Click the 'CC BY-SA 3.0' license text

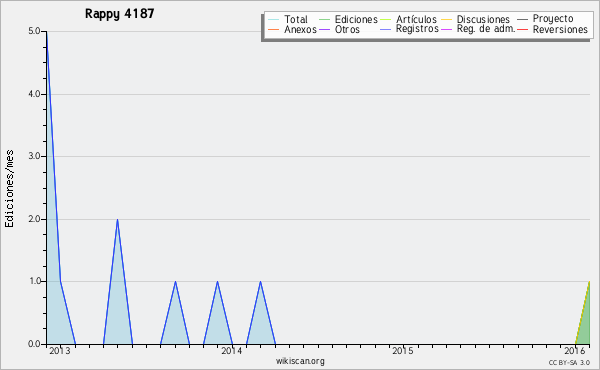pos(569,363)
